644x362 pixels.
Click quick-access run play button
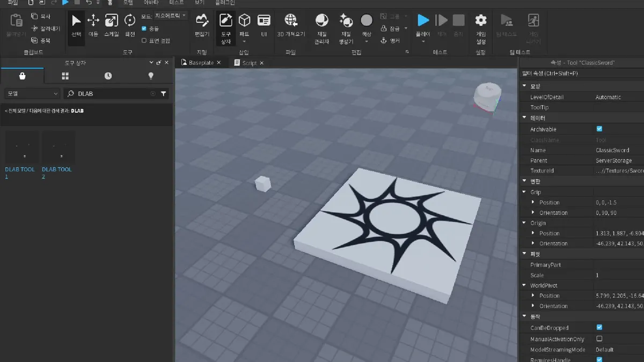pos(65,3)
